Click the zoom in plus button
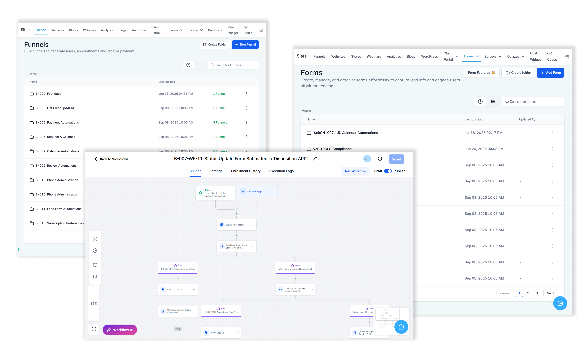 [x=94, y=291]
